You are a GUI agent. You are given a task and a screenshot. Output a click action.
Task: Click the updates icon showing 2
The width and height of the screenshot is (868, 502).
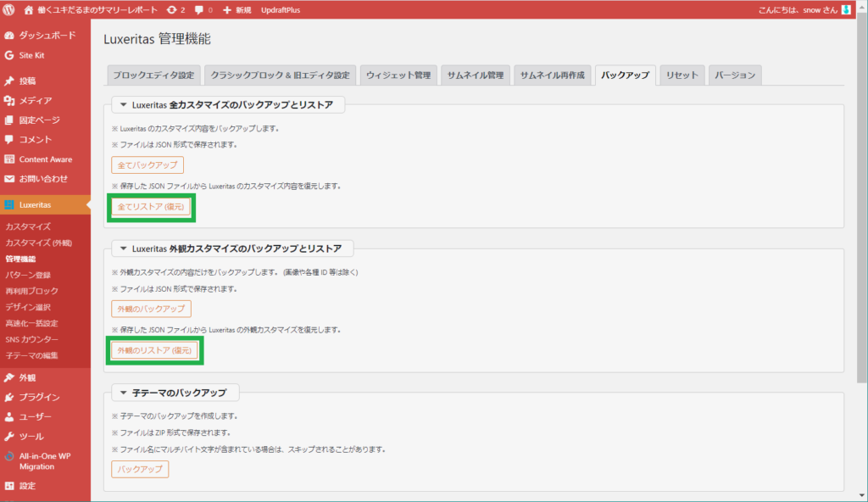pyautogui.click(x=172, y=10)
